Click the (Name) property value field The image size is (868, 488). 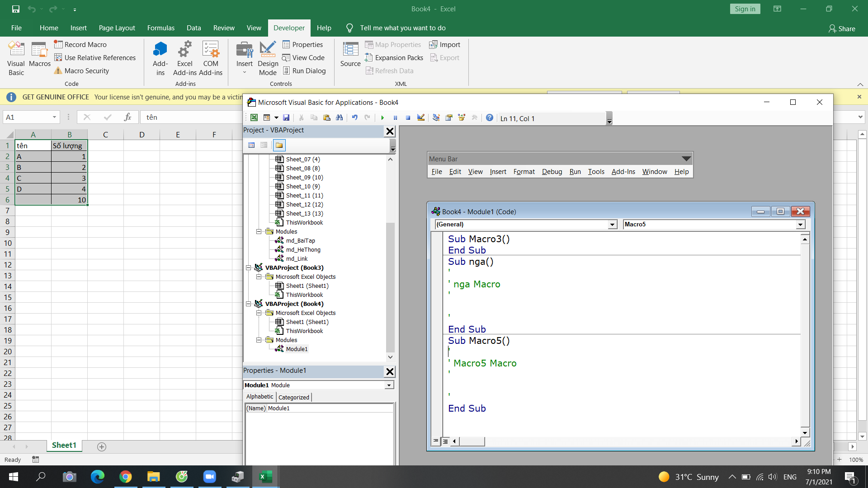click(x=330, y=408)
